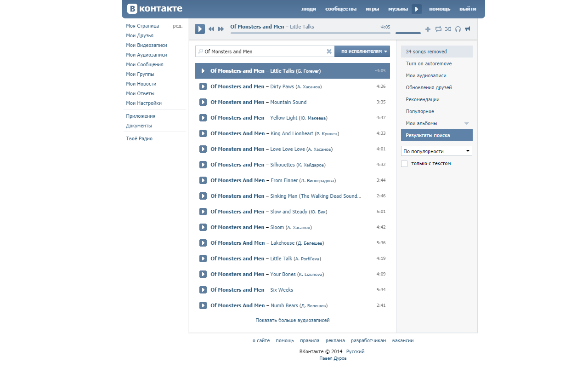Click the search magnifier icon

(201, 52)
